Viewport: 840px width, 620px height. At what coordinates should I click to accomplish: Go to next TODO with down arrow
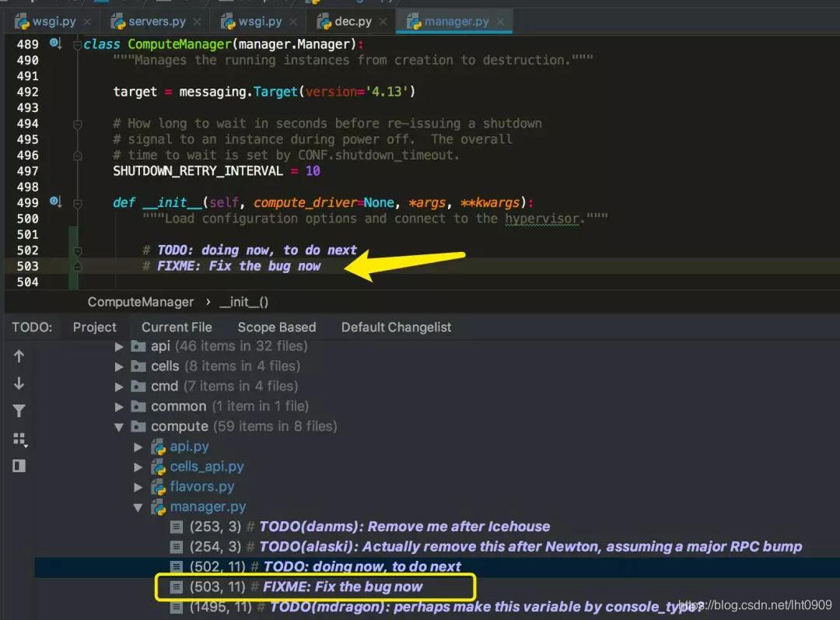tap(19, 384)
